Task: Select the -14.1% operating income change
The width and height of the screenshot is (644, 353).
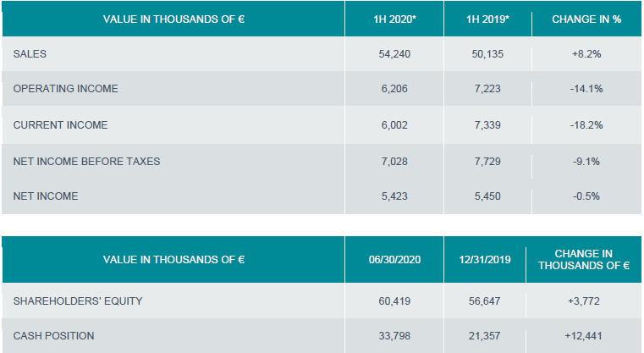Action: [586, 89]
